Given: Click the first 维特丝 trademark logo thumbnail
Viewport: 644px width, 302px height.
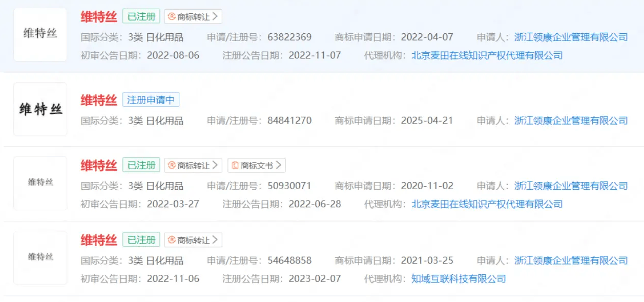Looking at the screenshot, I should tap(40, 34).
